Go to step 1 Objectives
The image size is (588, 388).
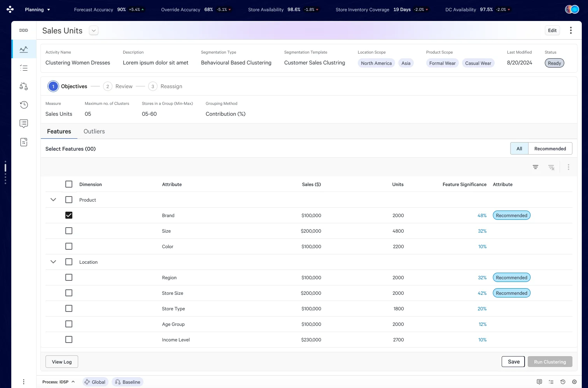point(68,86)
